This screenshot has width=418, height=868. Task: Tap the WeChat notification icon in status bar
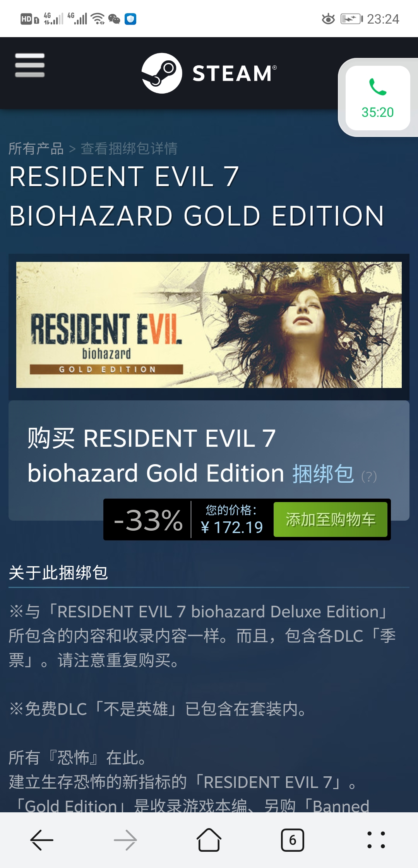[114, 19]
